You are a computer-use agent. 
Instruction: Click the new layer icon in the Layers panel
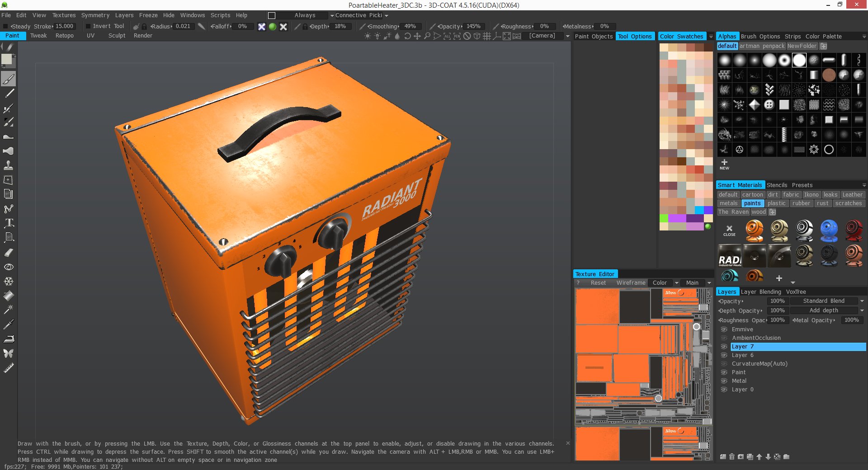(x=723, y=457)
